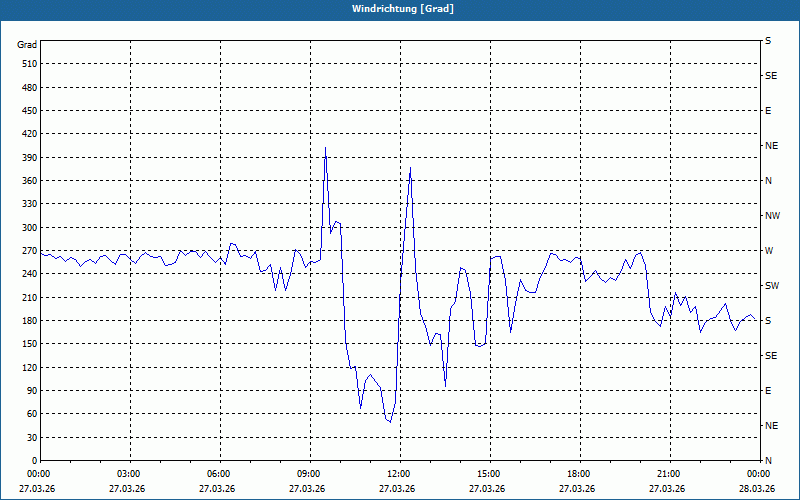Click the blue line's highest peak near 400
Screen dimensions: 800x500
coord(325,148)
